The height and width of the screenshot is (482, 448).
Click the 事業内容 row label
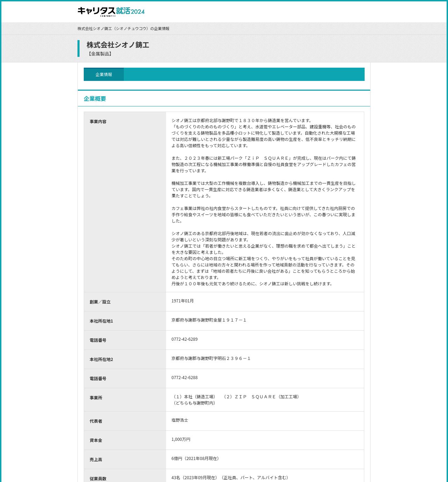click(98, 122)
